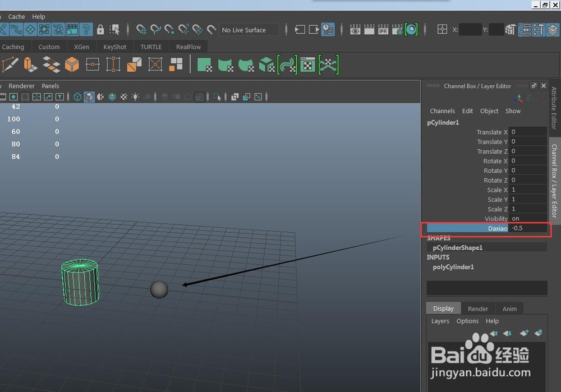This screenshot has width=561, height=392.
Task: Switch to the Render layer tab
Action: coord(477,308)
